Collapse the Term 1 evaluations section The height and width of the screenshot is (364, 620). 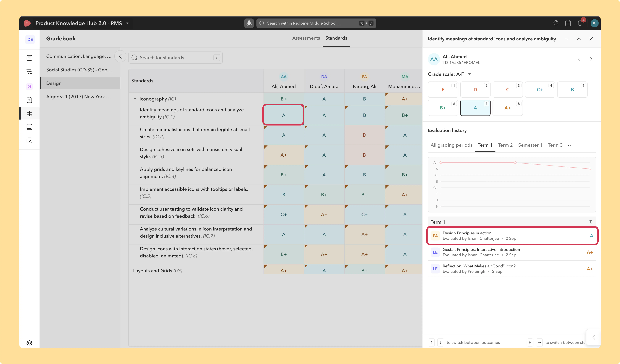(x=590, y=222)
